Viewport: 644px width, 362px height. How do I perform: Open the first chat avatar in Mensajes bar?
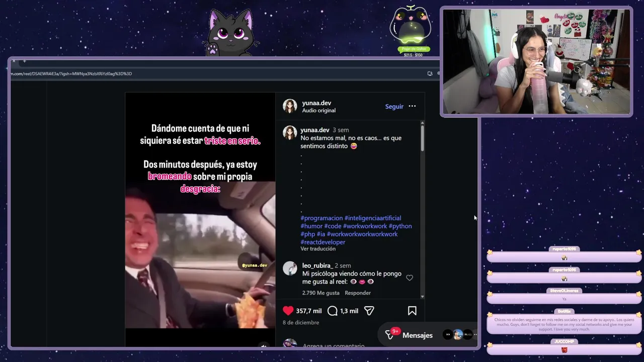(448, 335)
